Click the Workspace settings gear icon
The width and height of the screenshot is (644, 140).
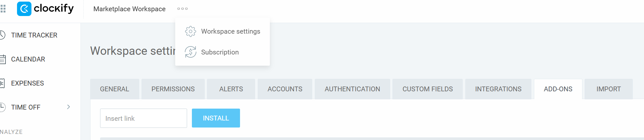coord(191,31)
